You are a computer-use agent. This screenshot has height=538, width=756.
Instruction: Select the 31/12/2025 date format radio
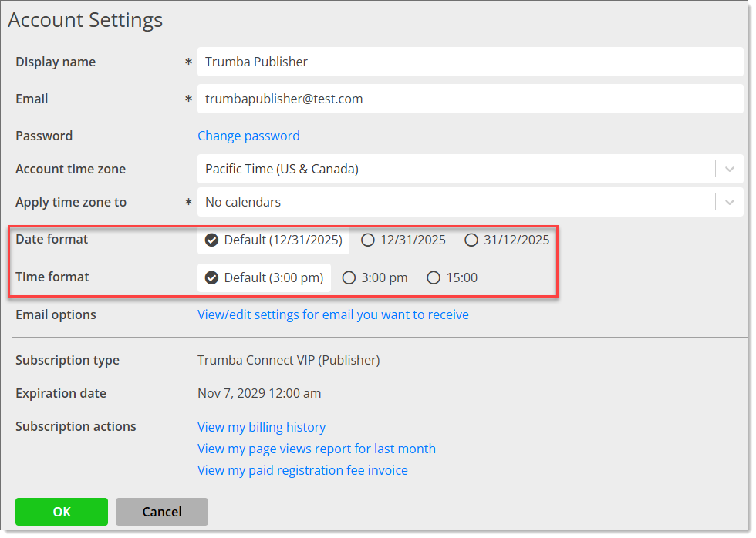coord(507,240)
